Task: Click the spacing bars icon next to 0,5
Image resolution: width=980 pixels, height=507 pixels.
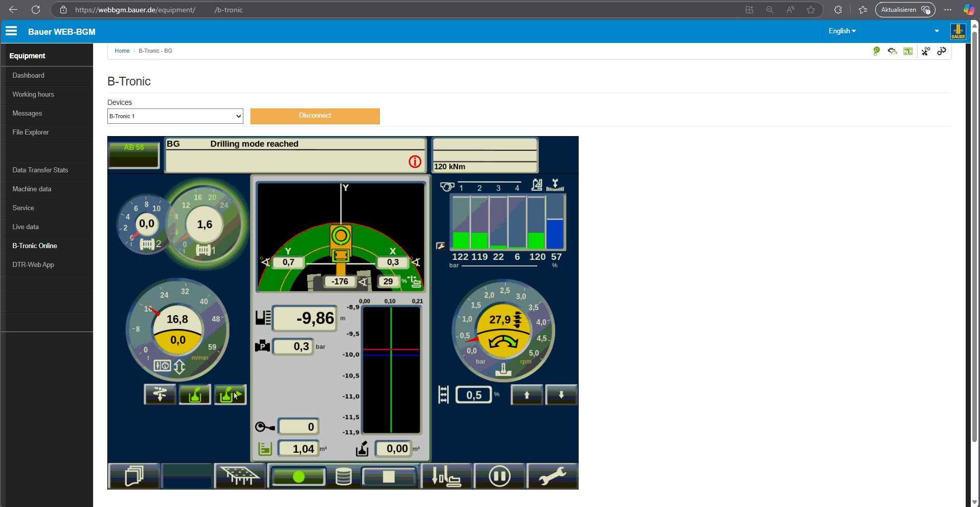Action: [444, 394]
